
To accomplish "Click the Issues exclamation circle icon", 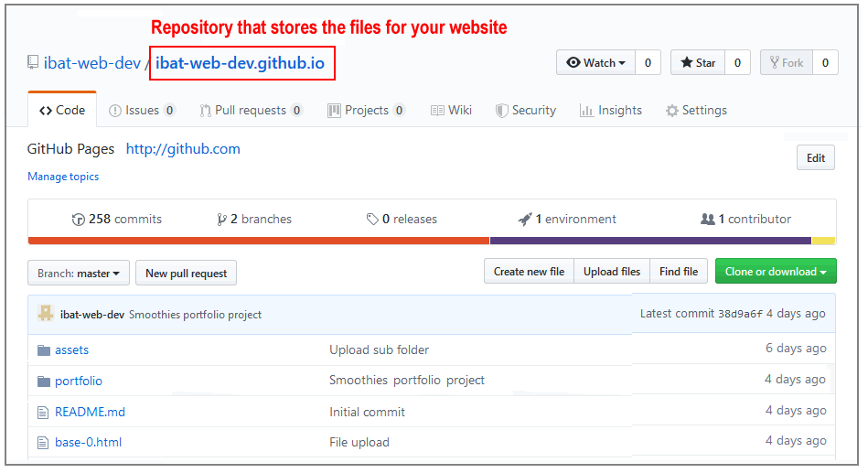I will [x=115, y=111].
